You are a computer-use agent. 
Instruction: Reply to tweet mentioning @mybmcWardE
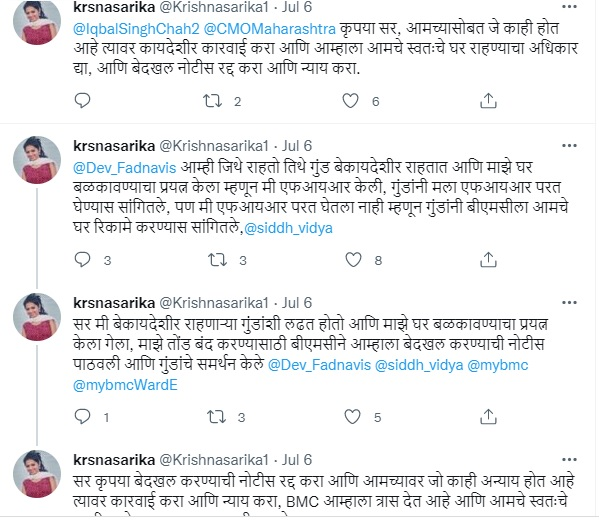click(x=82, y=417)
